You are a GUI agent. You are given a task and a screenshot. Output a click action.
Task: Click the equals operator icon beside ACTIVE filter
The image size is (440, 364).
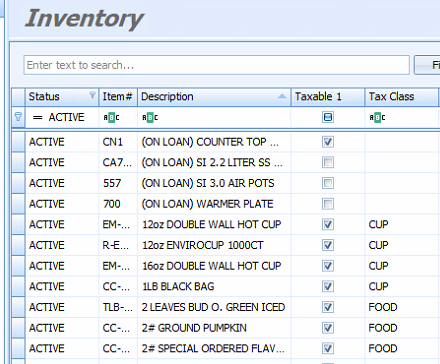point(37,118)
